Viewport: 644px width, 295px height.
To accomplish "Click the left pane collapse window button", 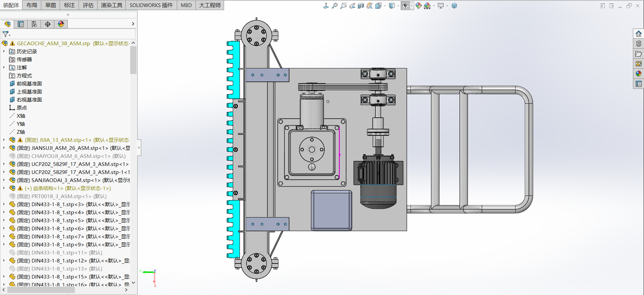I will click(x=603, y=6).
